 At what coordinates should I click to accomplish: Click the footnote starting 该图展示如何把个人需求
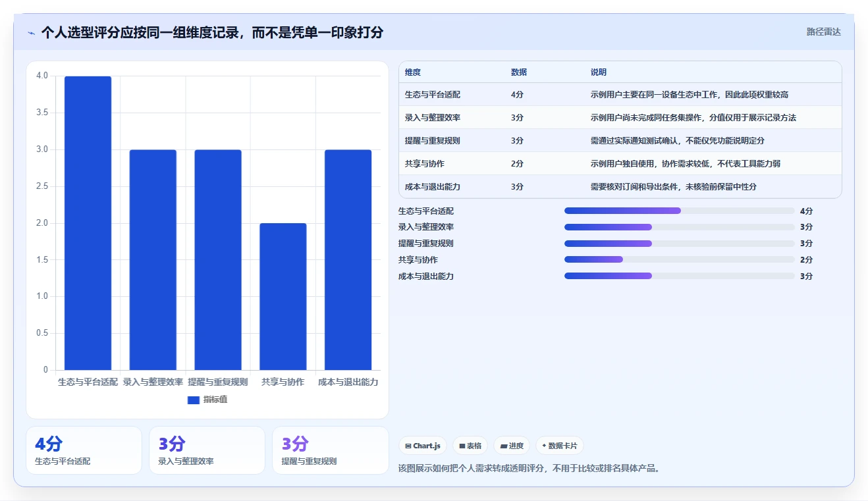(x=529, y=469)
